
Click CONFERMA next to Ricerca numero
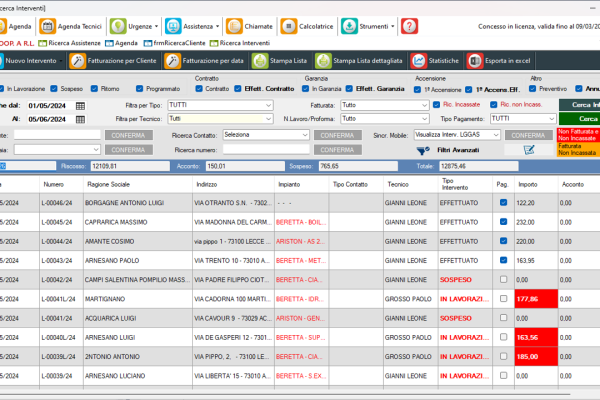click(338, 150)
